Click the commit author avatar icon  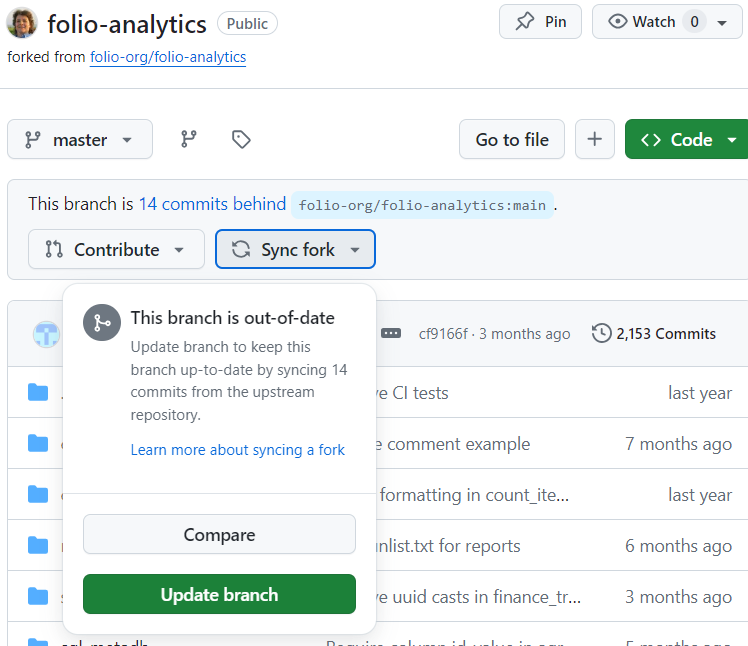(x=46, y=334)
